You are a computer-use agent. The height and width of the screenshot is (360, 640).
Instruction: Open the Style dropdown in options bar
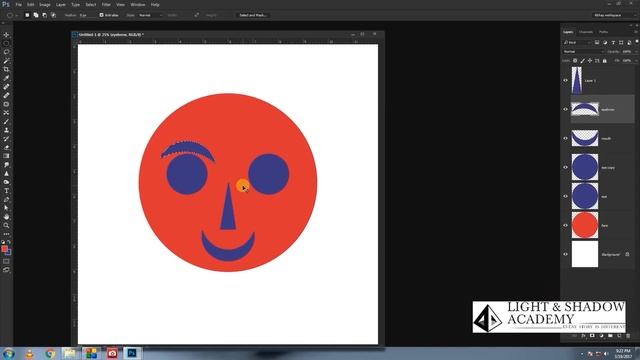pyautogui.click(x=150, y=15)
